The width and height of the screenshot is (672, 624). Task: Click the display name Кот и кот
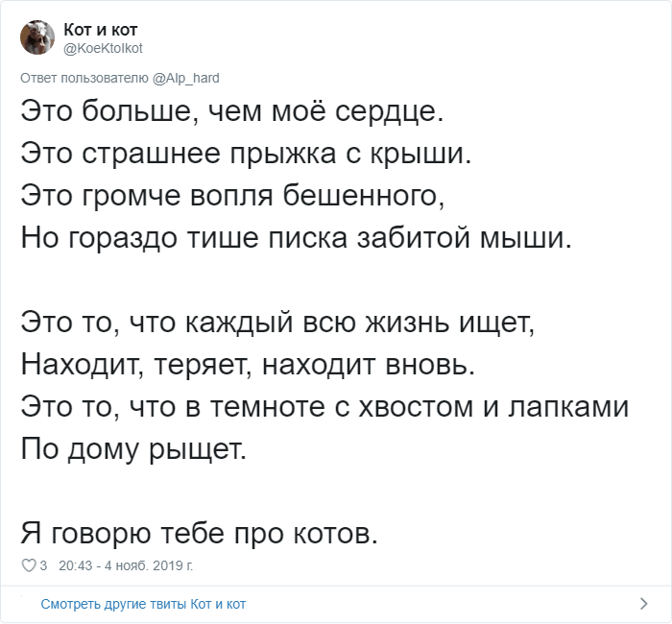(x=100, y=30)
